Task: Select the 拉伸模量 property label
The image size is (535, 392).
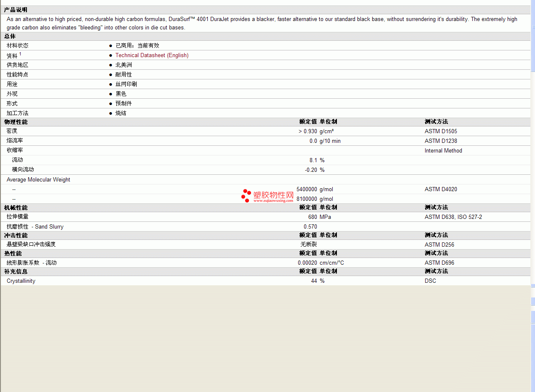Action: (18, 217)
